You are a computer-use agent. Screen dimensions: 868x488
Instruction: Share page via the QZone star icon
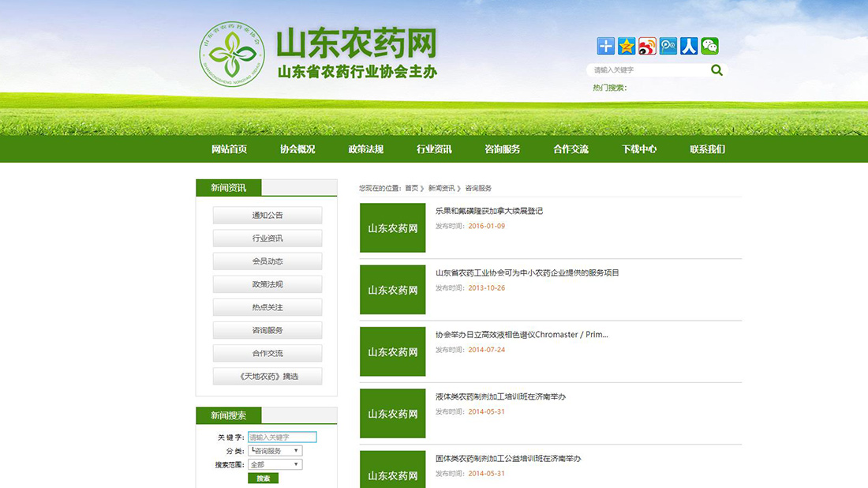[x=626, y=46]
